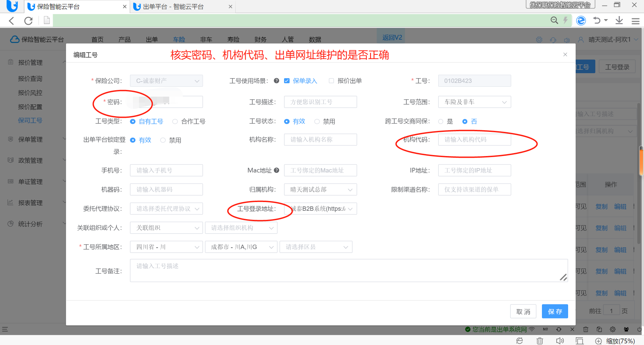Click the blue browser engine icon
This screenshot has height=345, width=644.
(x=581, y=20)
